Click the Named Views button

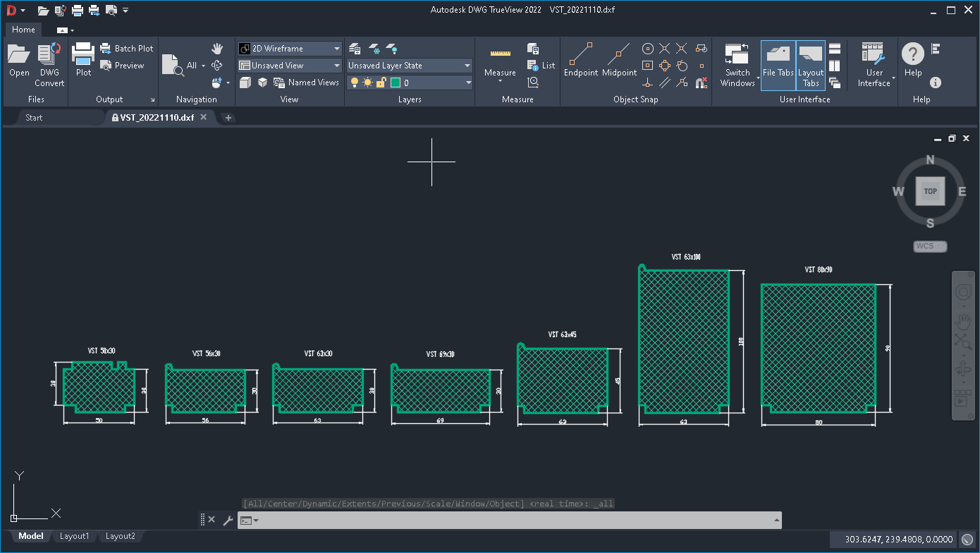click(x=306, y=83)
